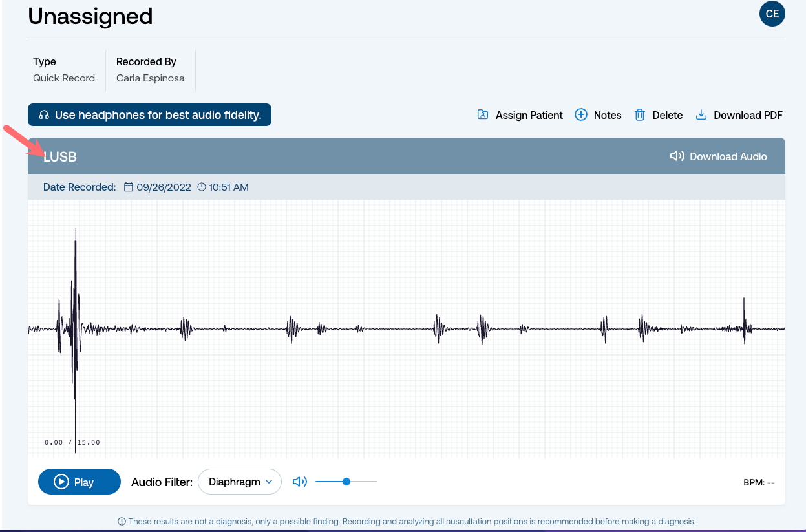This screenshot has width=806, height=532.
Task: Click the Download Audio link
Action: click(719, 156)
